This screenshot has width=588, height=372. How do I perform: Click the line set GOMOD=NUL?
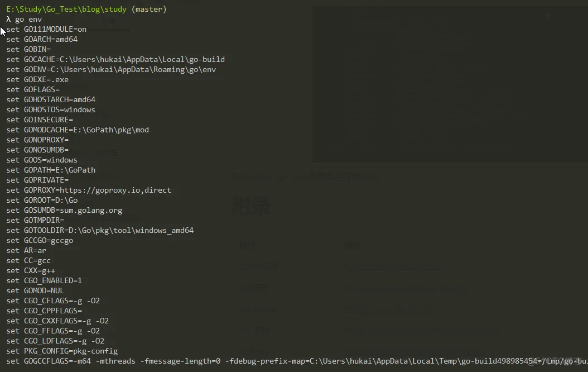35,290
